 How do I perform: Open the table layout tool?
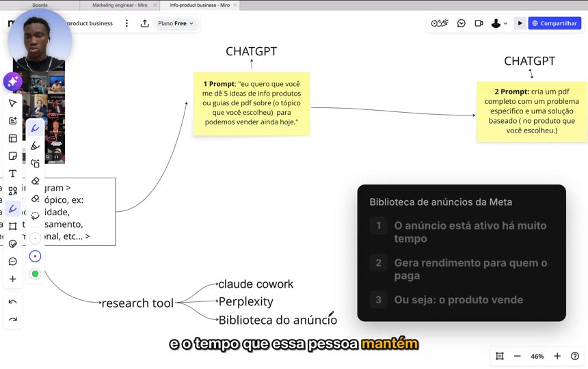pyautogui.click(x=13, y=138)
